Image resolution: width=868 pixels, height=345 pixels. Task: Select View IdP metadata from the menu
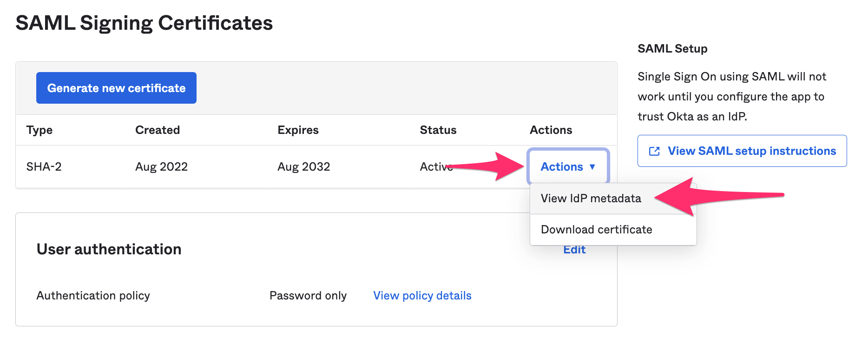pyautogui.click(x=591, y=198)
